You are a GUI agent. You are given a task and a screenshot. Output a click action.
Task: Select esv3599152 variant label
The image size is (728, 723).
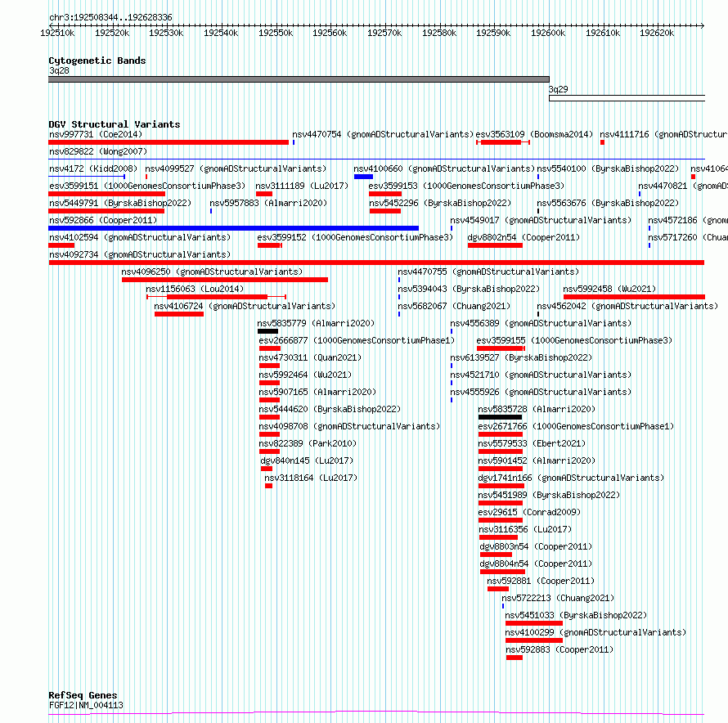click(355, 237)
